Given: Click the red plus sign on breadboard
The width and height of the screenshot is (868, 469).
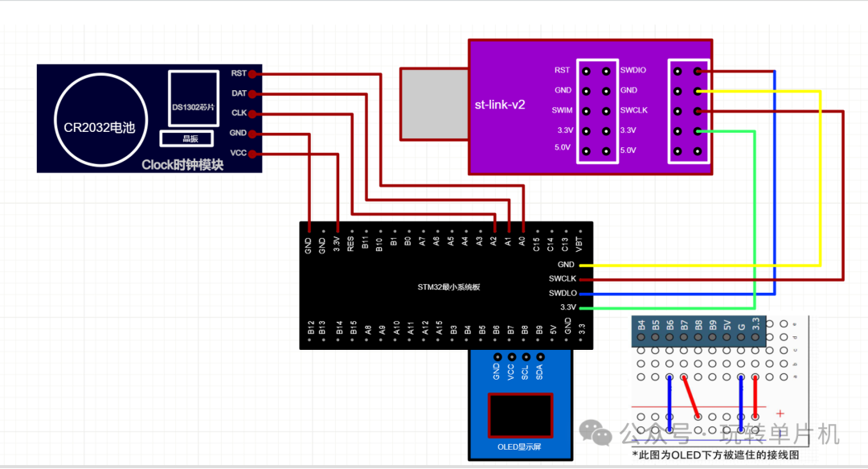Looking at the screenshot, I should [780, 413].
